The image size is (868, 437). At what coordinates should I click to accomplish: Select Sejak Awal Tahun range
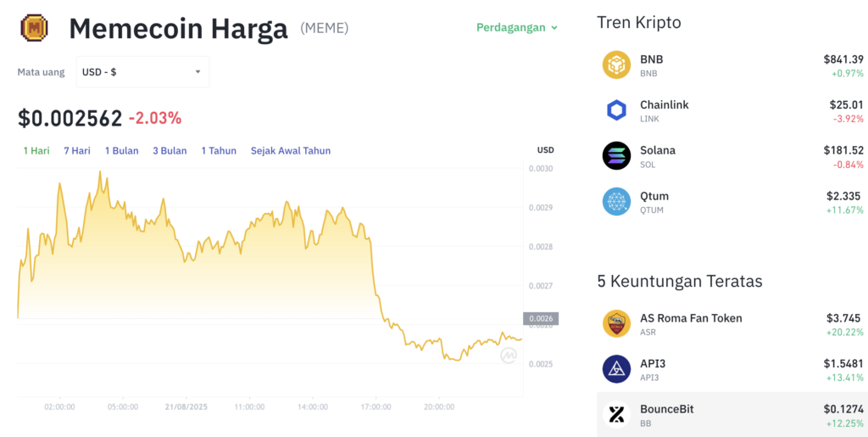(x=291, y=151)
